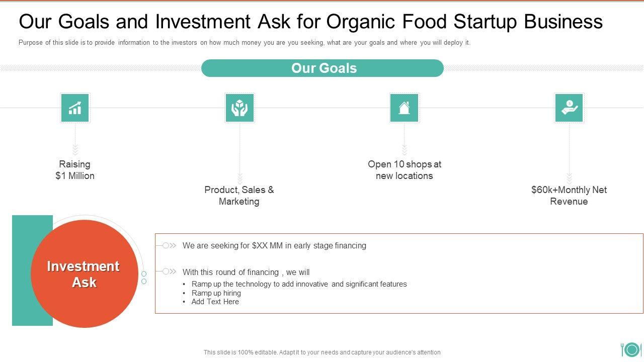Click the slide title heading
The image size is (644, 362).
[310, 22]
